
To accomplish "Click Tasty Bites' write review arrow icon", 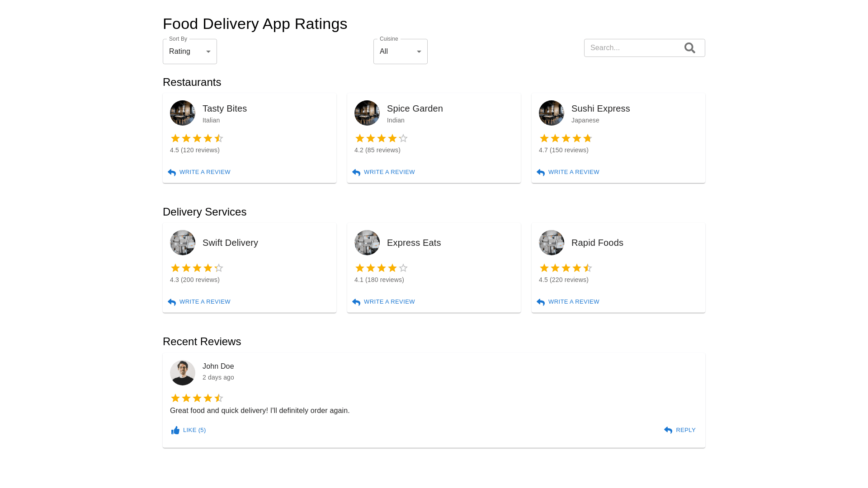I will (x=172, y=173).
